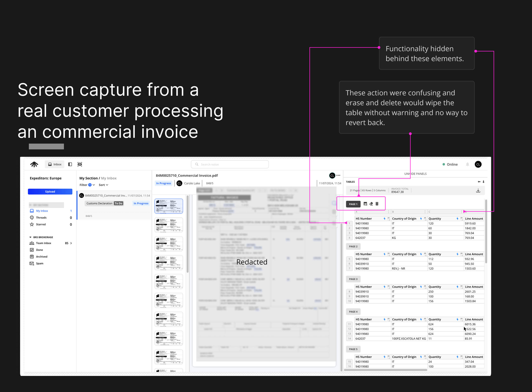The image size is (532, 392).
Task: Open the three-dot menu beside document avatar
Action: (338, 176)
